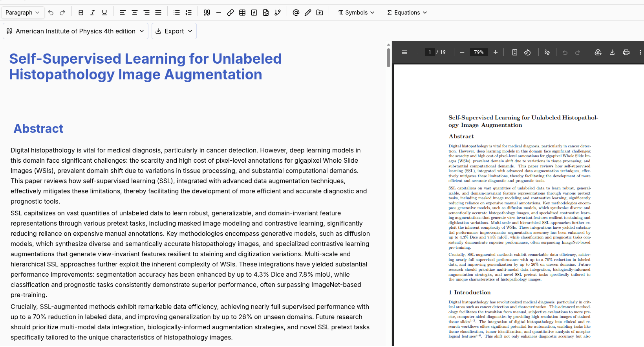Image resolution: width=644 pixels, height=347 pixels.
Task: Zoom in the PDF with plus button
Action: pos(496,52)
